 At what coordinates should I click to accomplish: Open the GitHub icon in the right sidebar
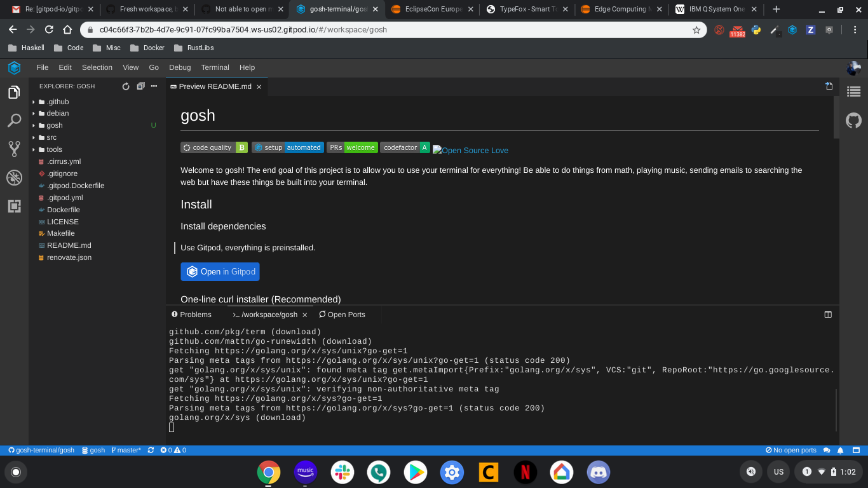(853, 120)
